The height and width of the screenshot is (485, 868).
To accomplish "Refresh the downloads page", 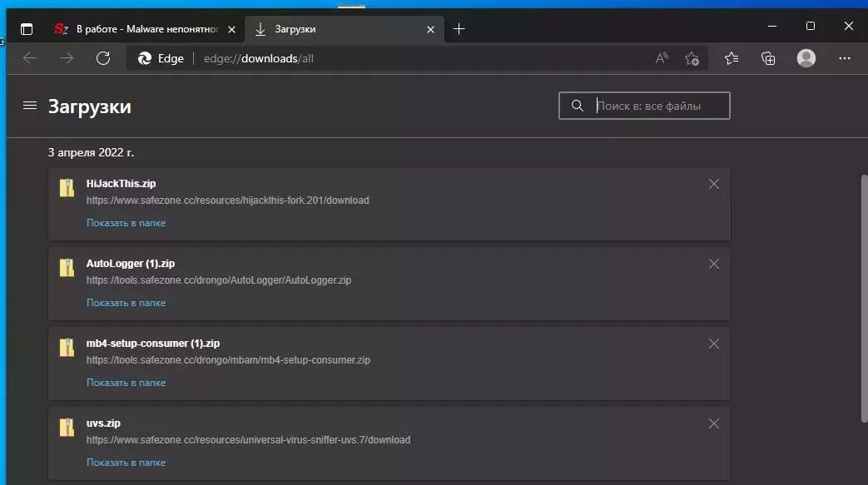I will (x=103, y=58).
